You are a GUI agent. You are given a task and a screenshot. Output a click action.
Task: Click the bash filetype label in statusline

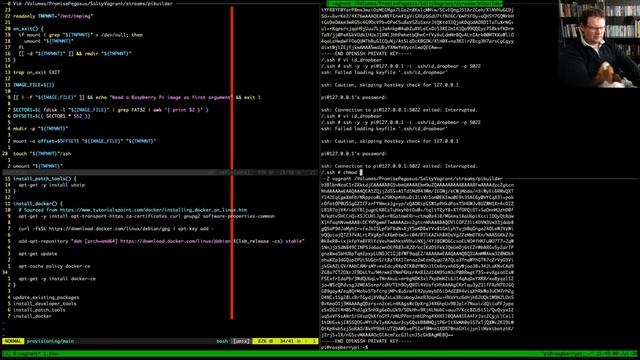(222, 341)
